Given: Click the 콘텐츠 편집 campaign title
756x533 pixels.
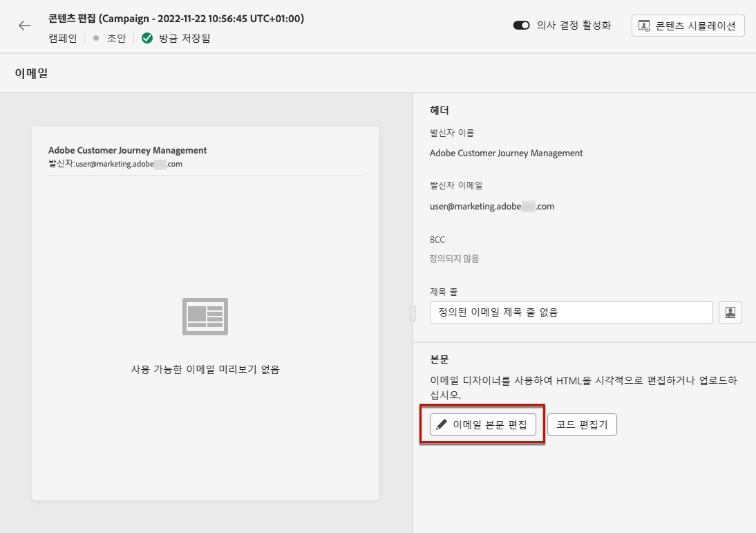Looking at the screenshot, I should pos(176,19).
